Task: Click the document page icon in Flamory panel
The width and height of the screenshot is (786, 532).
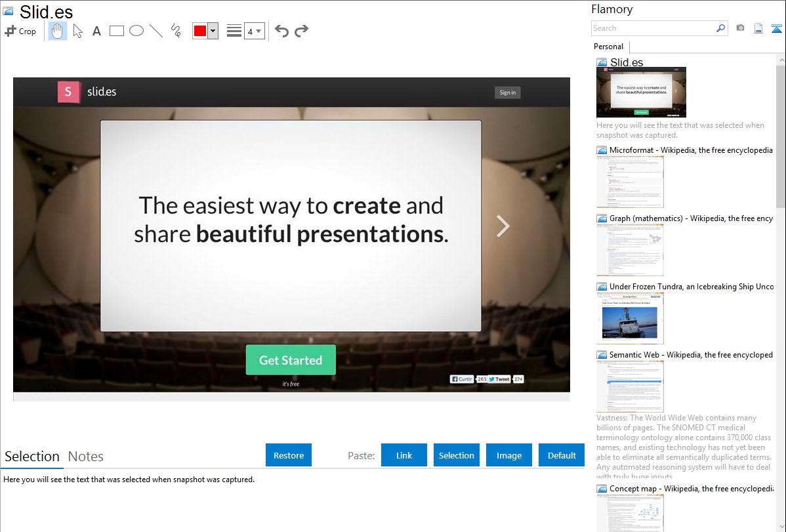Action: pos(758,28)
